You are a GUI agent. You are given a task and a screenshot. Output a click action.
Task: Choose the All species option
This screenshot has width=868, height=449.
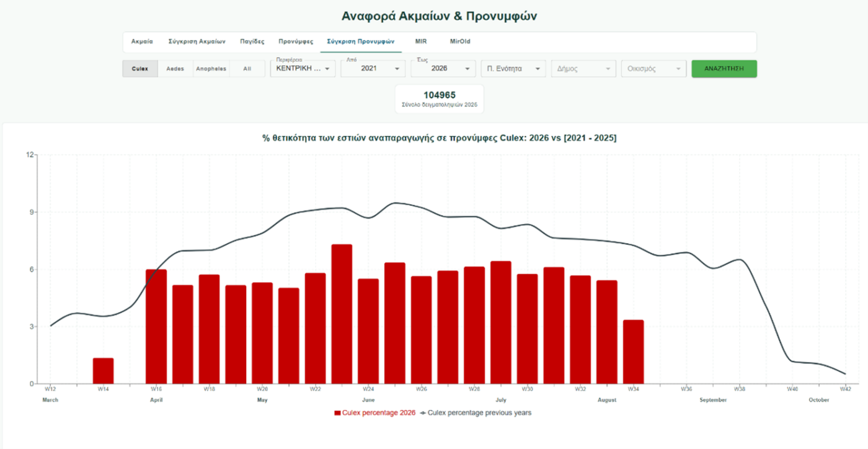(x=247, y=69)
